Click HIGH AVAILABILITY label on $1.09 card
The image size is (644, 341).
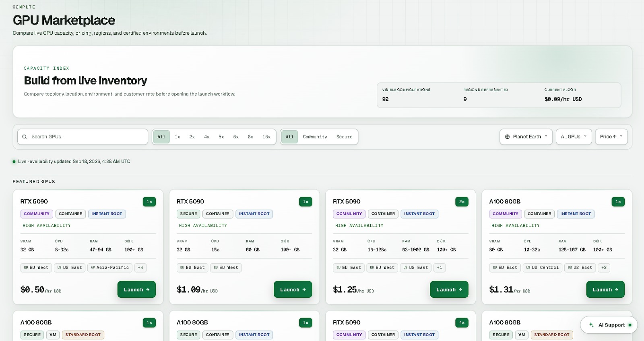coord(203,226)
